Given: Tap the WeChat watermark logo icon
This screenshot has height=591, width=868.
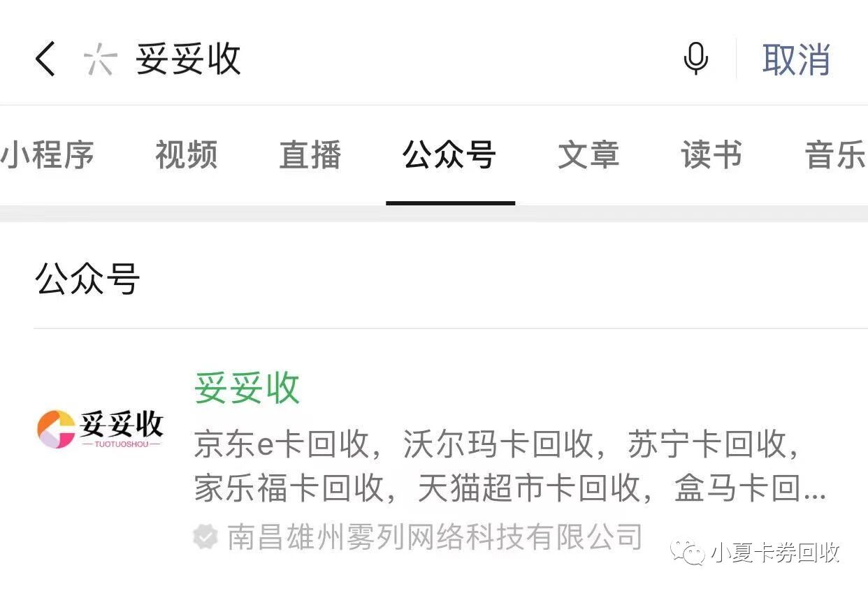Looking at the screenshot, I should (x=688, y=553).
